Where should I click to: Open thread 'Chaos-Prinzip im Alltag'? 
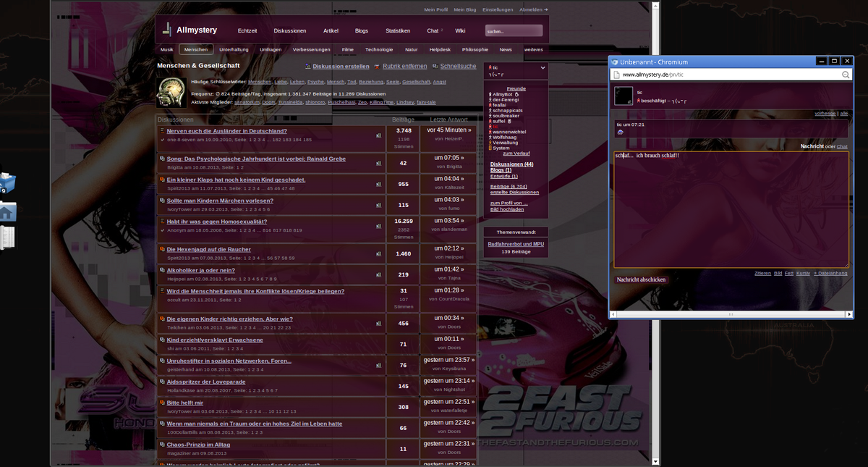(199, 445)
